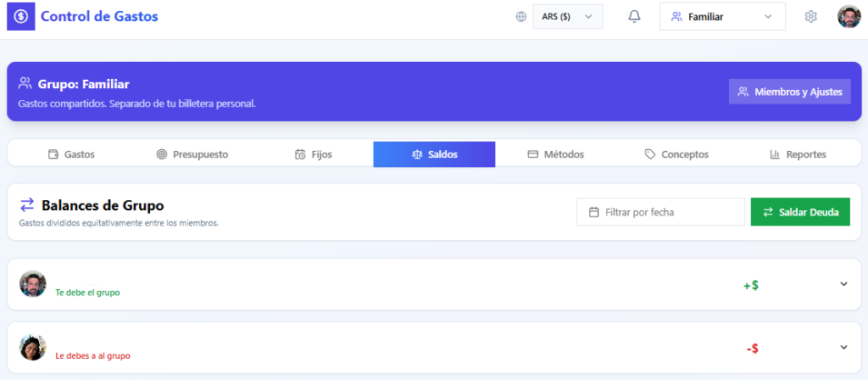Click the second member's avatar photo
This screenshot has height=380, width=868.
coord(33,347)
